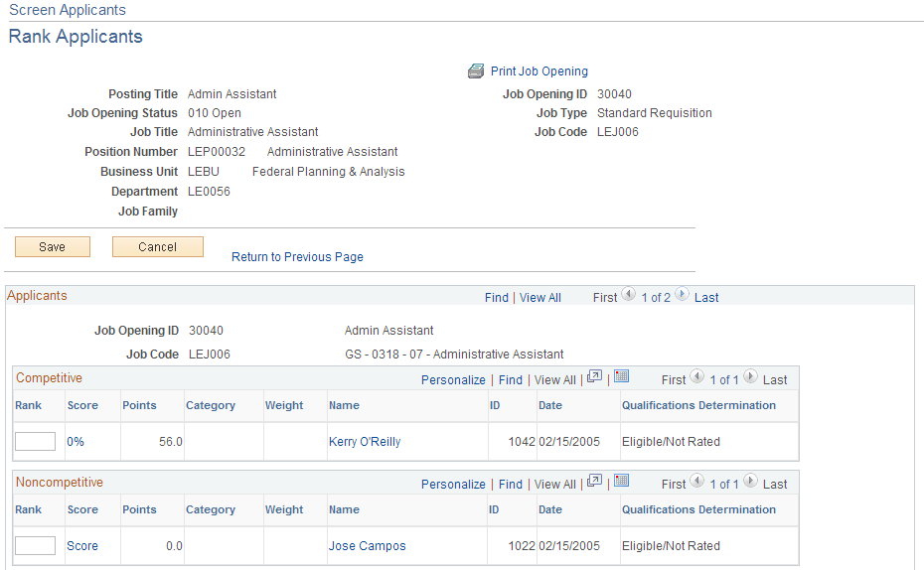Select Standard Requisition job type text

654,113
